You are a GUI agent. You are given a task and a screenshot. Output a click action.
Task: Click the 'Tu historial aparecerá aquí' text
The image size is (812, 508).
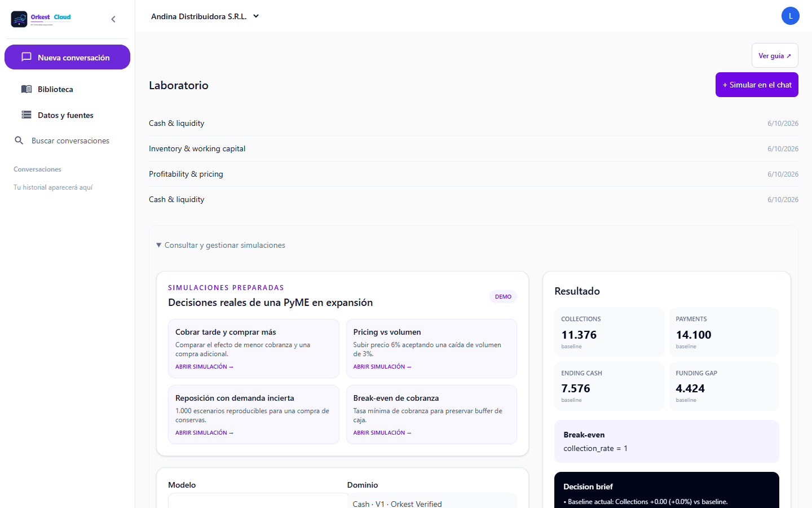[x=53, y=187]
